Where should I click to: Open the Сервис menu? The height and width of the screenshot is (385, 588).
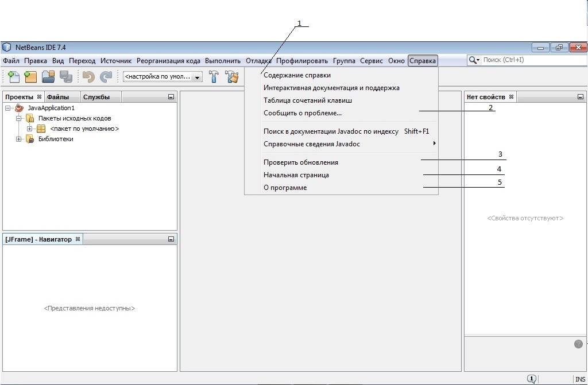(372, 61)
